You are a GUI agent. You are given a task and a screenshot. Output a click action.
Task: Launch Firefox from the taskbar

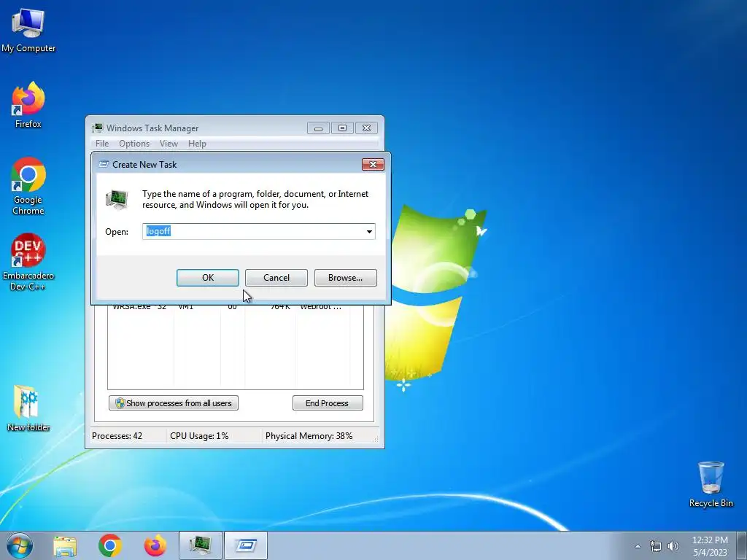(155, 545)
